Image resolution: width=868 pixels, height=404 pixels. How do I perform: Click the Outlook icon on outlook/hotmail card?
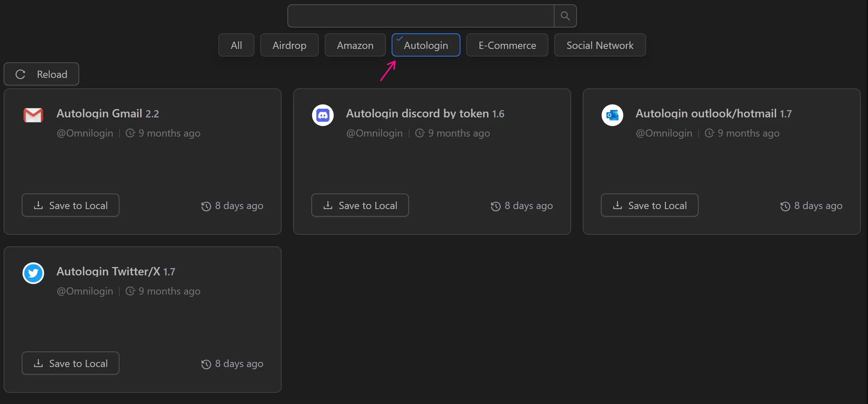tap(612, 115)
